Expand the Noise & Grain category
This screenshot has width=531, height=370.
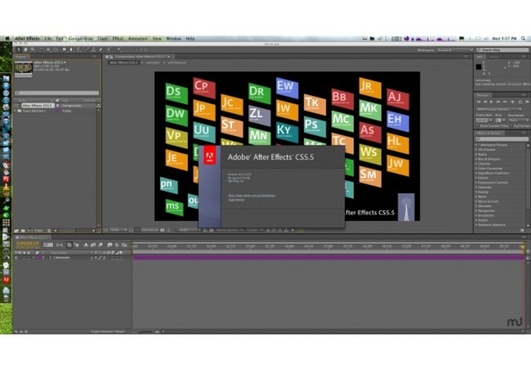tap(476, 201)
